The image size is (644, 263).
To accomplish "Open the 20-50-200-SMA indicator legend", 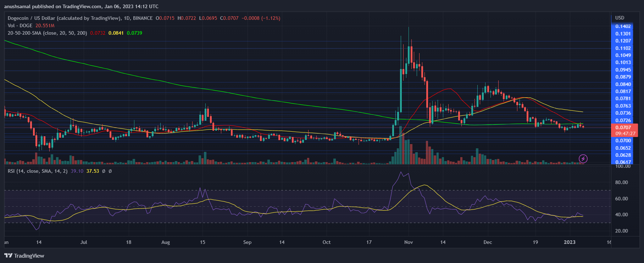I will click(x=47, y=33).
